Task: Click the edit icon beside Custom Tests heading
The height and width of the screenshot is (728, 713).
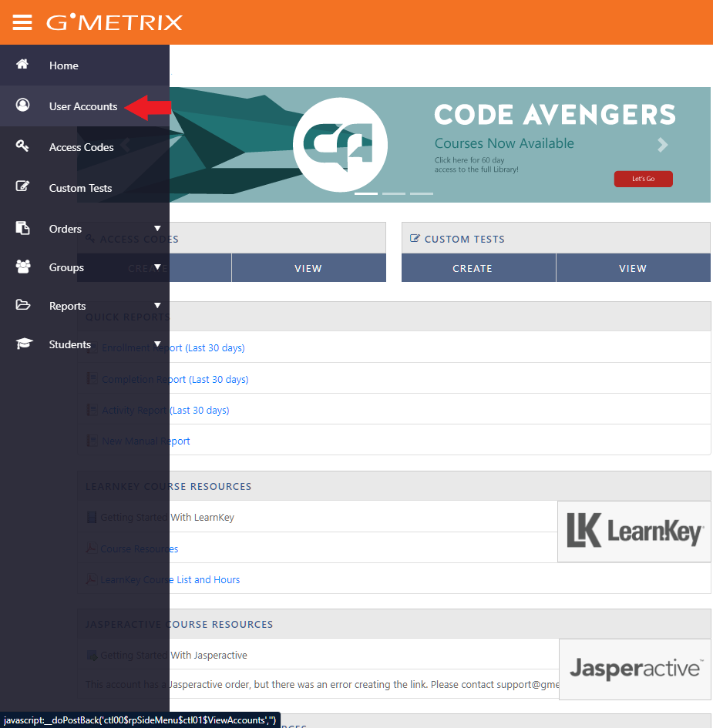Action: [415, 239]
